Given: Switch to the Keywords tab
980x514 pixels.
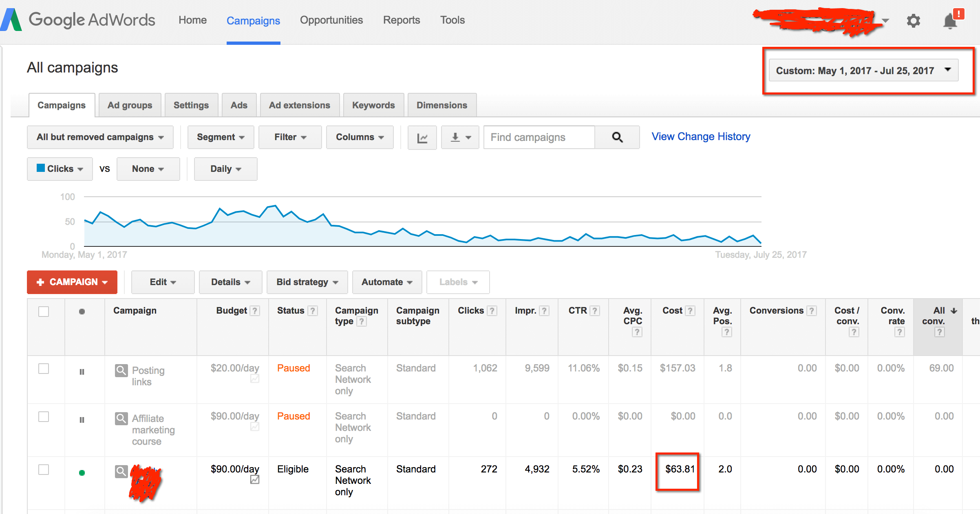Looking at the screenshot, I should click(x=373, y=105).
